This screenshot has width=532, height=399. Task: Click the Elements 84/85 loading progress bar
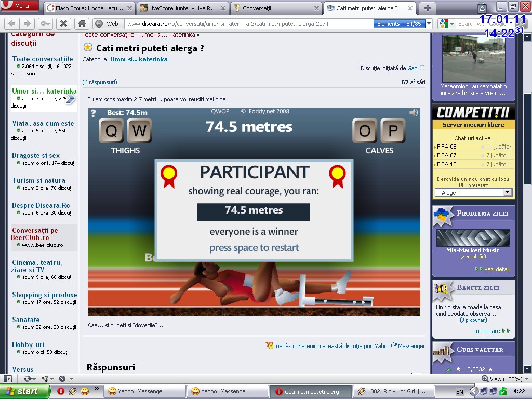tap(400, 24)
